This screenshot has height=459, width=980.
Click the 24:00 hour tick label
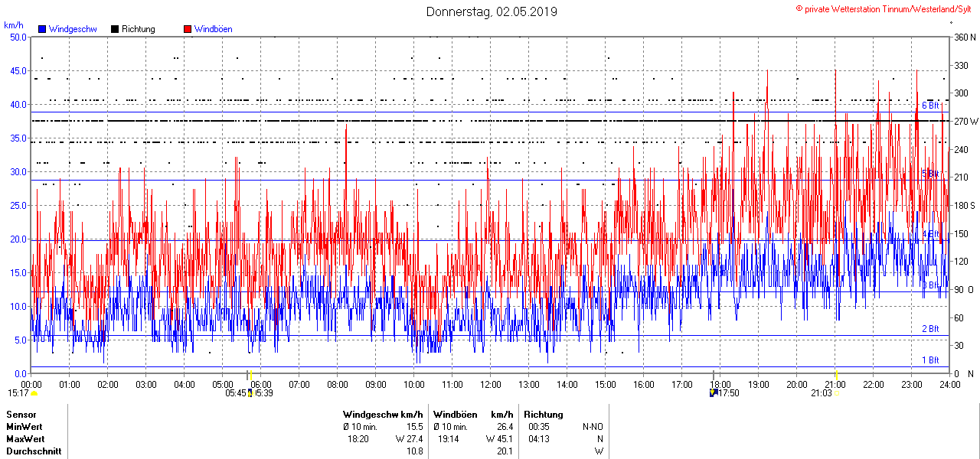pyautogui.click(x=950, y=384)
